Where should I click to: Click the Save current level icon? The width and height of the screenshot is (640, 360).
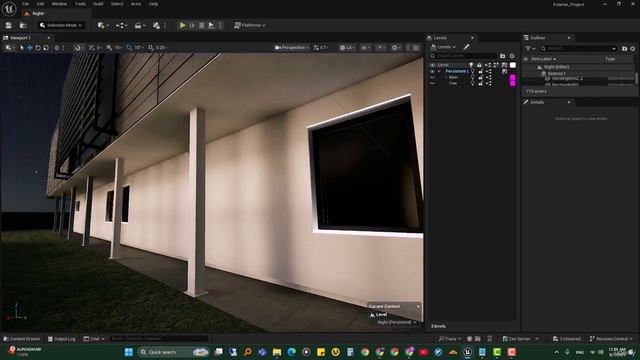9,25
